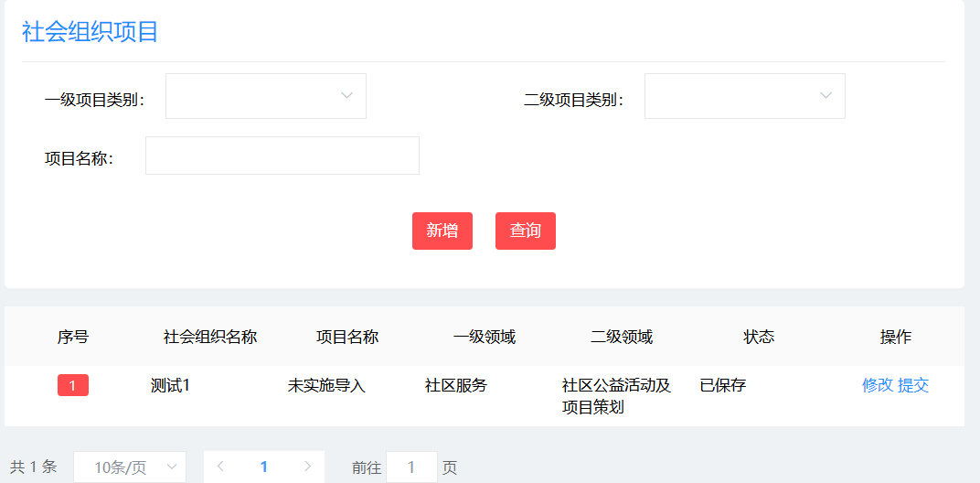Click the 社会组织名称 column header

(x=210, y=338)
